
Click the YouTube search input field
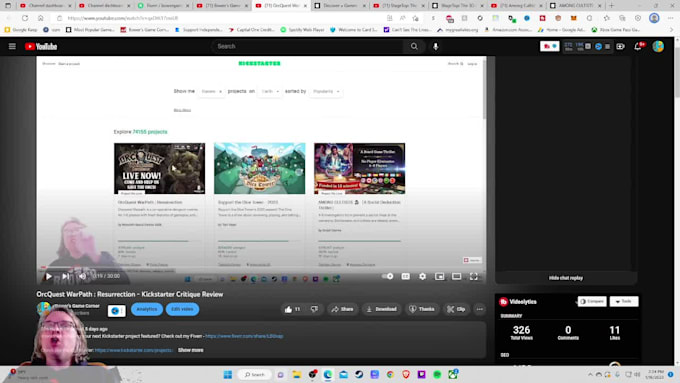point(308,46)
